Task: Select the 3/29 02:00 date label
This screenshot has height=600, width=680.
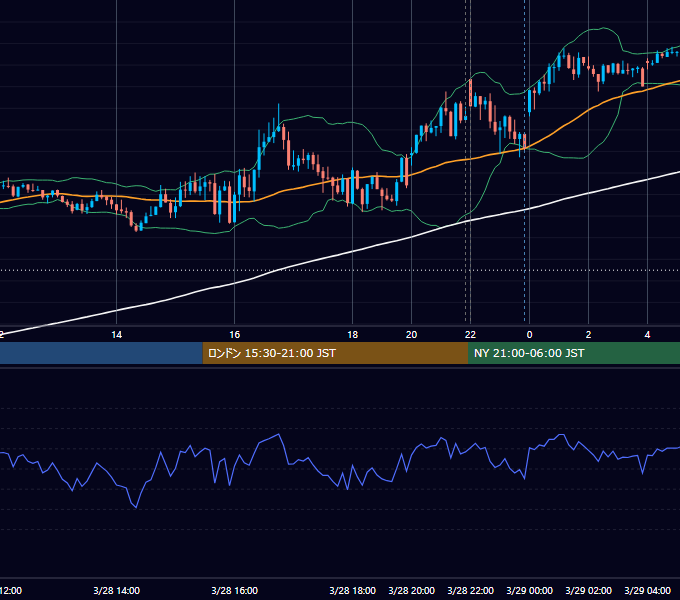Action: tap(588, 590)
